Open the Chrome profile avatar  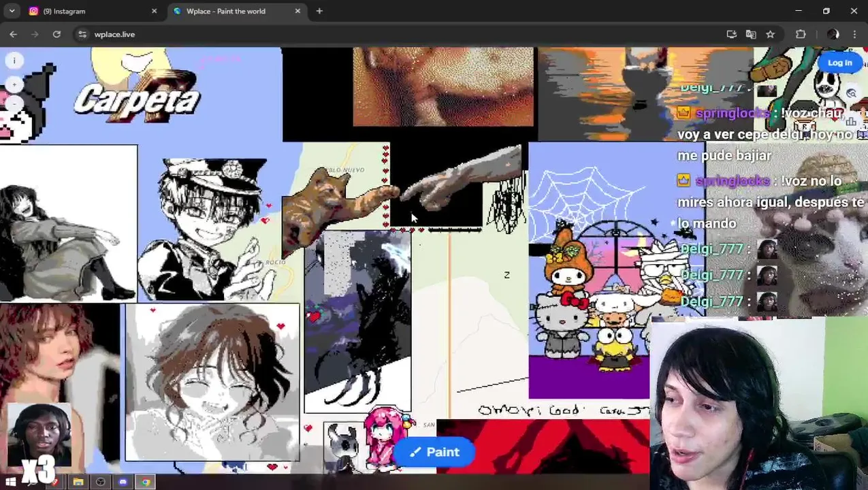click(833, 34)
